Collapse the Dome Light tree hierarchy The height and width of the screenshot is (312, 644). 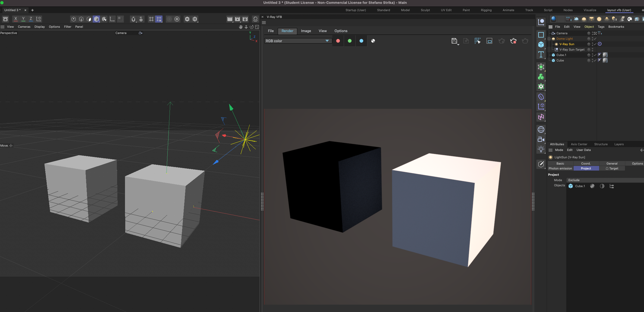(x=549, y=39)
